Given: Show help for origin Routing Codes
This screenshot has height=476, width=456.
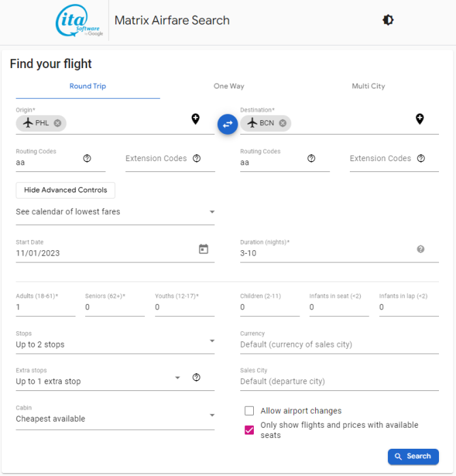Looking at the screenshot, I should pos(87,158).
